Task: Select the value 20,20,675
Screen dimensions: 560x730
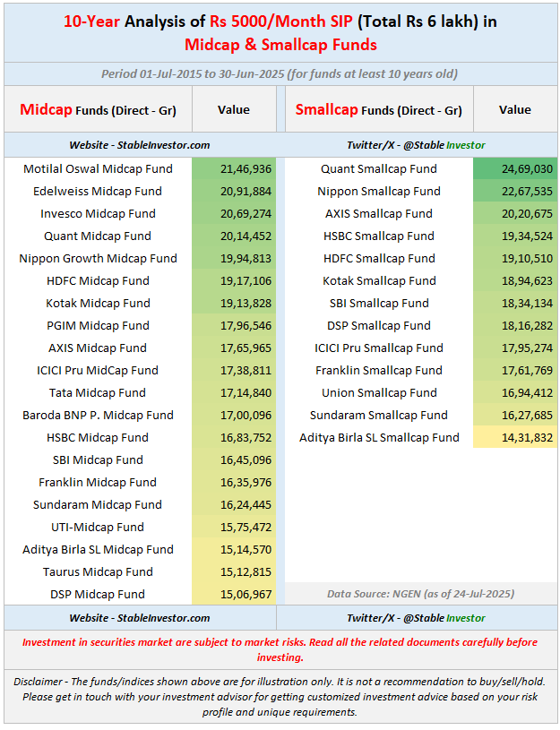Action: 527,213
